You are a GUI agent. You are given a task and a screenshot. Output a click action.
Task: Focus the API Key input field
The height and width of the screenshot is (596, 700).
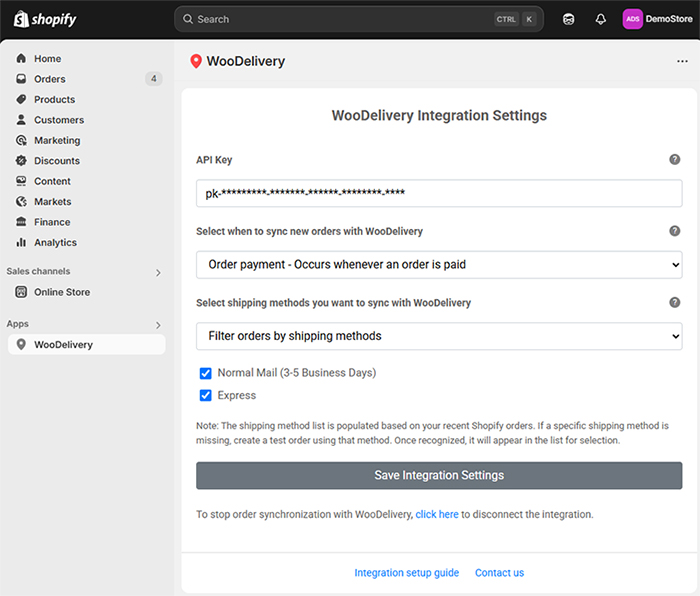tap(439, 193)
